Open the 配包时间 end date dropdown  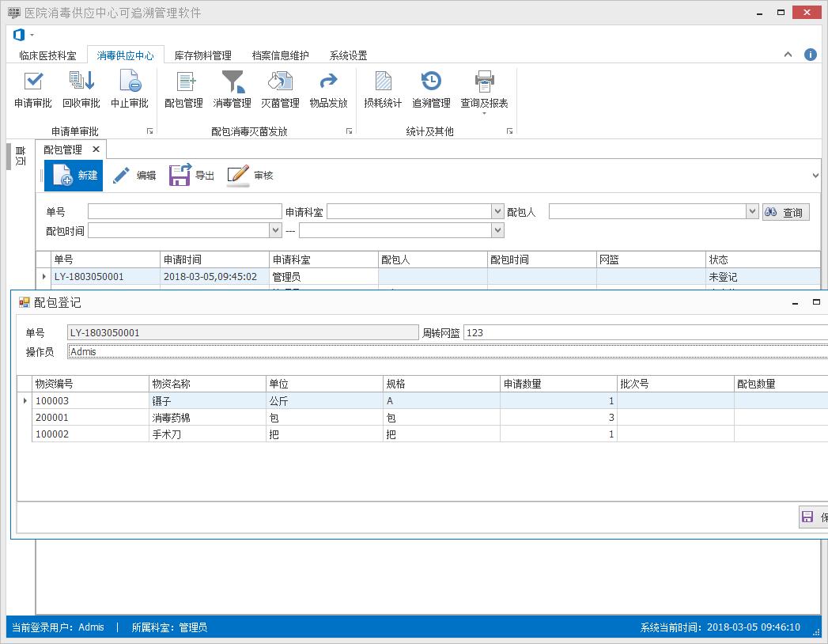point(497,230)
